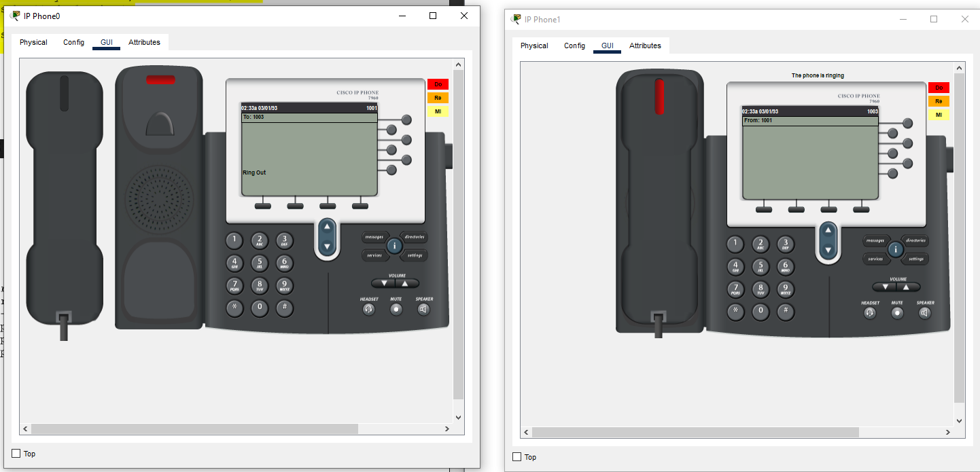This screenshot has height=472, width=980.
Task: Dial keypad digit 6 MNO on IP Phone1
Action: point(785,266)
